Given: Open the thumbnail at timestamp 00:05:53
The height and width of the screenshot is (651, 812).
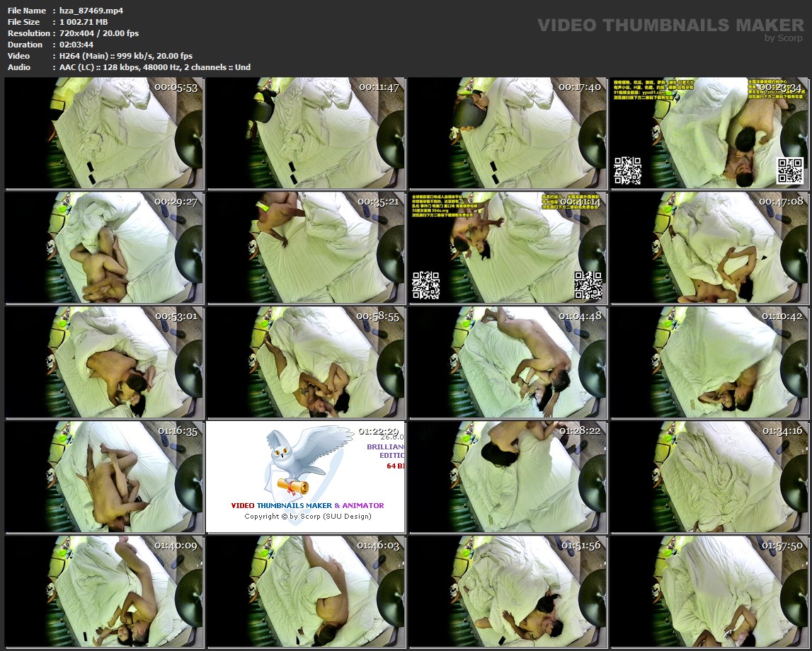Looking at the screenshot, I should pos(104,133).
